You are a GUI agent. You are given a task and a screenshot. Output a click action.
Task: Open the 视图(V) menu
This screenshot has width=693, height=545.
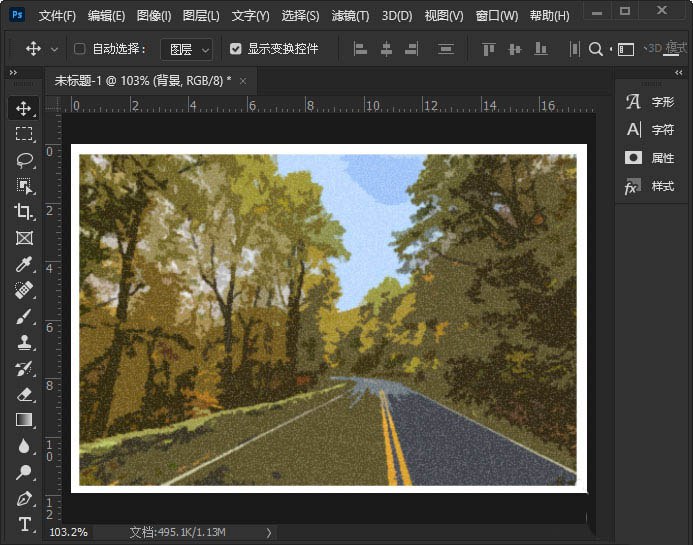coord(444,16)
